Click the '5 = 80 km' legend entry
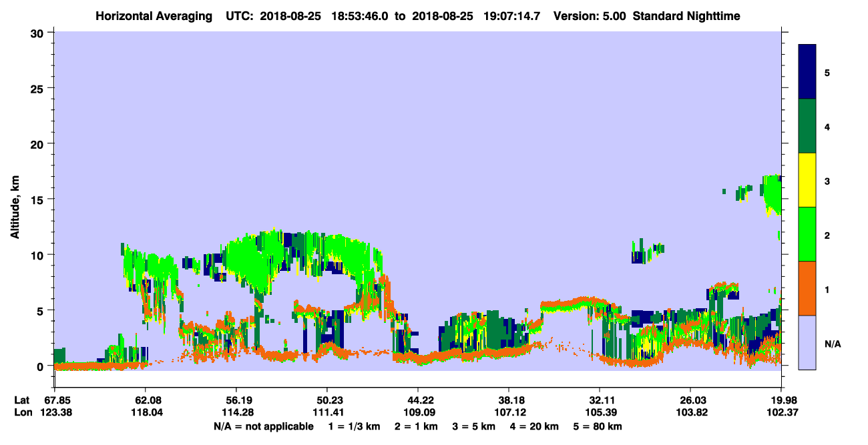Screen dimensions: 868x445 [x=599, y=426]
